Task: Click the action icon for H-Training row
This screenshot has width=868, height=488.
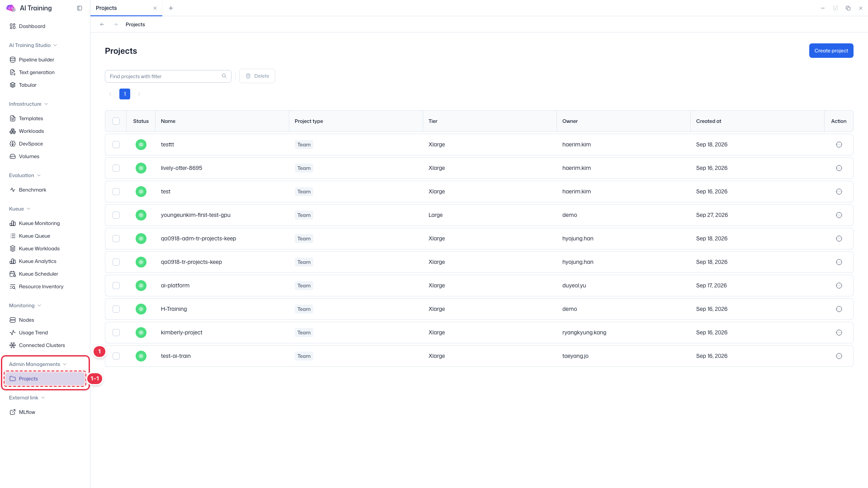Action: [839, 309]
